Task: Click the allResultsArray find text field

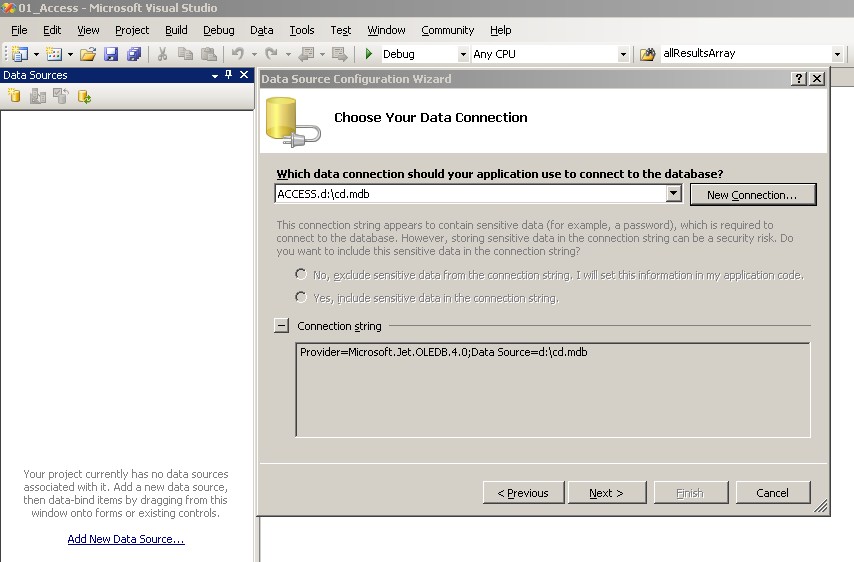Action: click(746, 53)
